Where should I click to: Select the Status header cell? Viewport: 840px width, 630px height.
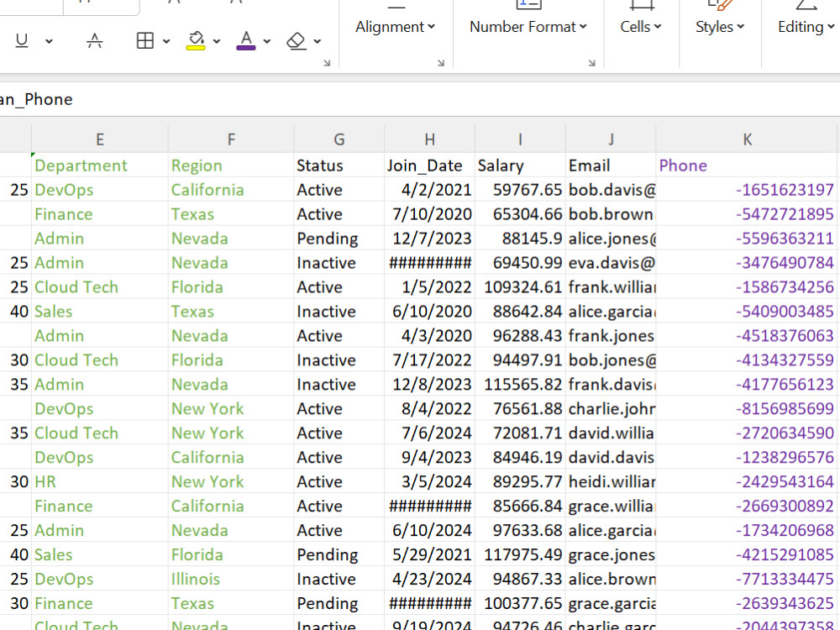339,165
